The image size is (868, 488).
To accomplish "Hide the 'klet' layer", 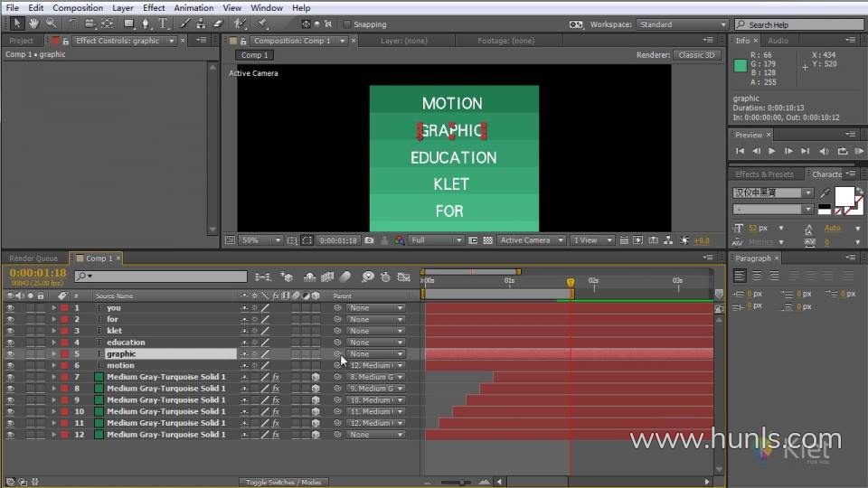I will click(10, 331).
